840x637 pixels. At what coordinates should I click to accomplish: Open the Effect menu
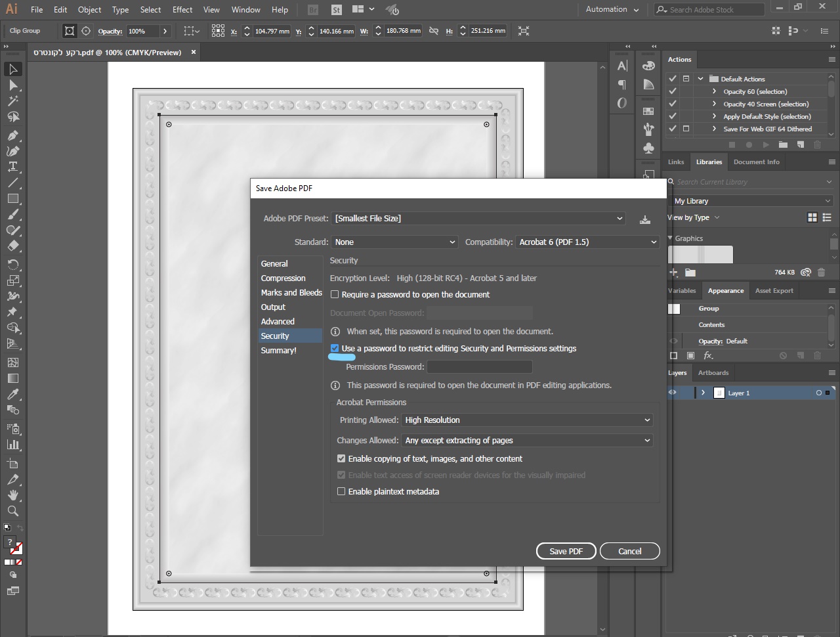pyautogui.click(x=182, y=10)
